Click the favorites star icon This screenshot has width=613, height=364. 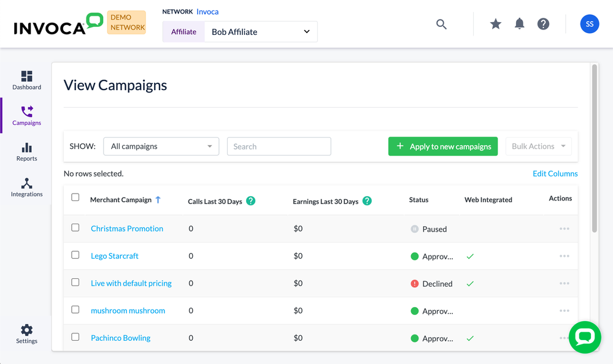pos(496,24)
